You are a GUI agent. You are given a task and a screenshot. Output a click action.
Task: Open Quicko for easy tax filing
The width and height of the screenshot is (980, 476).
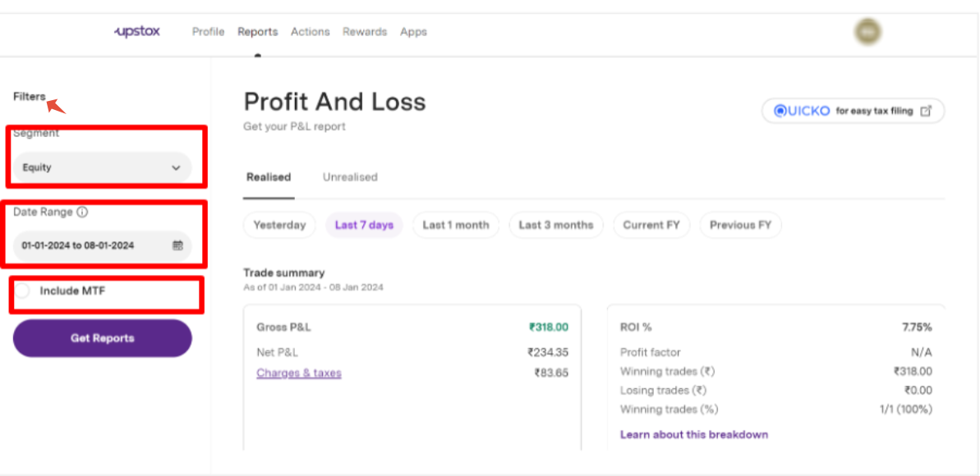853,111
